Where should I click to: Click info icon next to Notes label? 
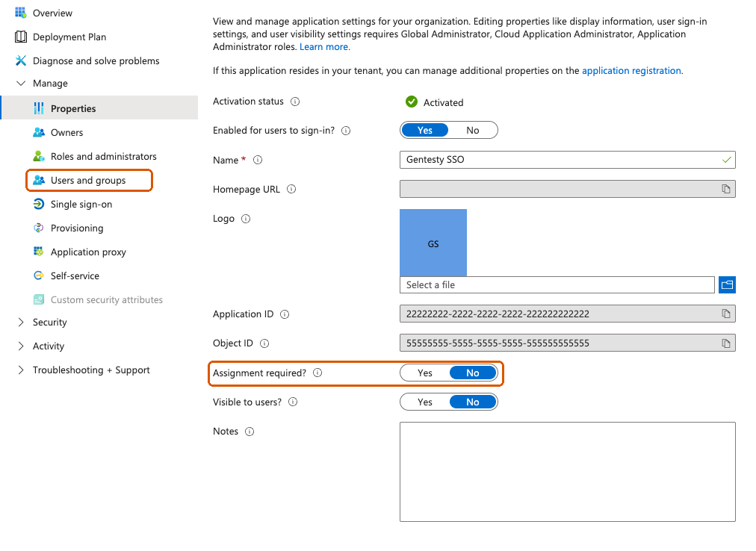click(x=250, y=432)
